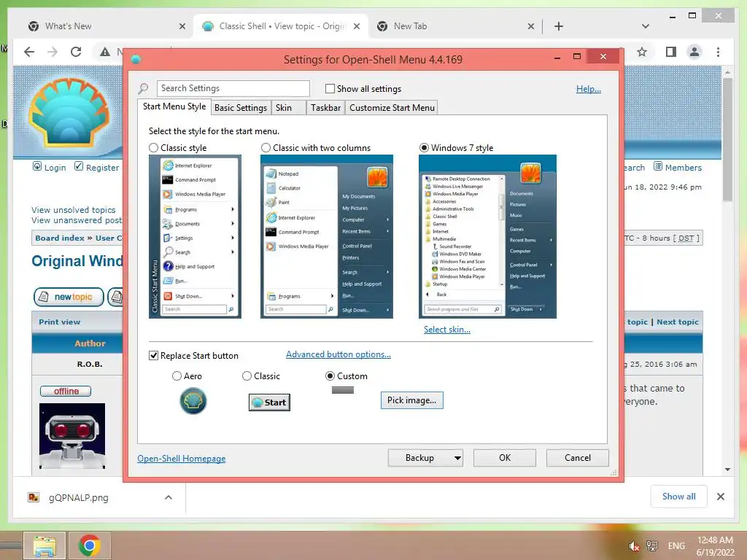Choose the Classic start button option

pyautogui.click(x=247, y=376)
